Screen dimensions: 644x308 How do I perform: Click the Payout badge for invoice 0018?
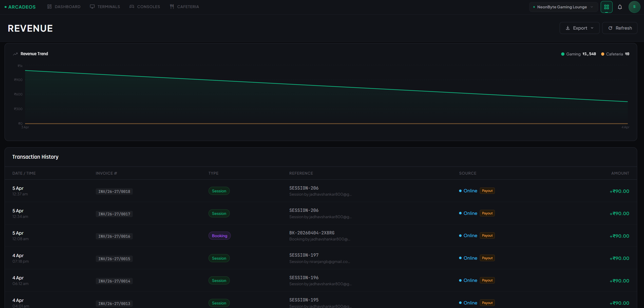(x=487, y=191)
